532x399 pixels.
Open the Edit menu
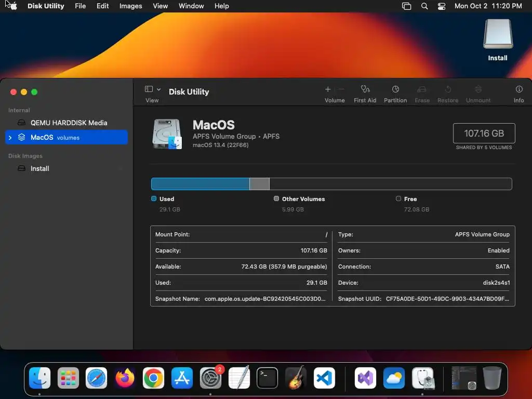click(x=102, y=6)
